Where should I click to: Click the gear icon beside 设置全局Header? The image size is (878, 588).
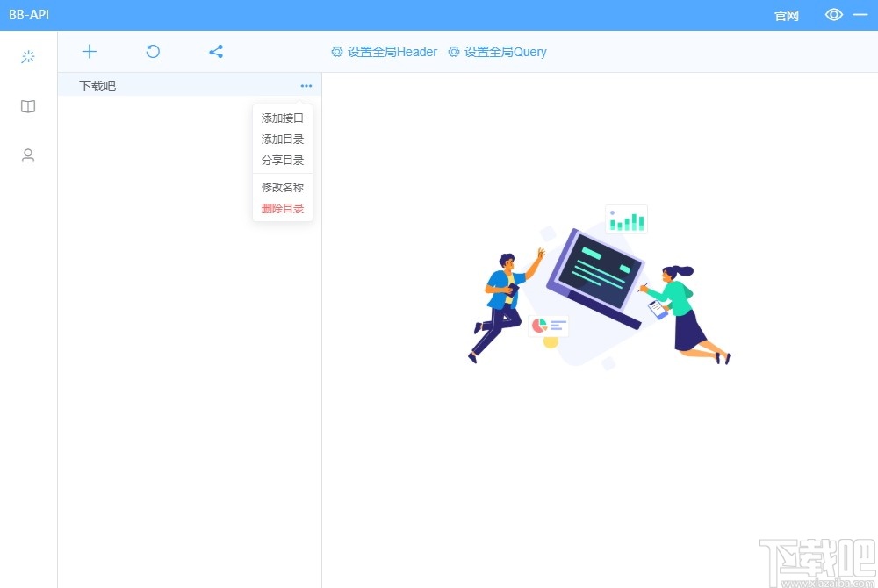tap(336, 52)
